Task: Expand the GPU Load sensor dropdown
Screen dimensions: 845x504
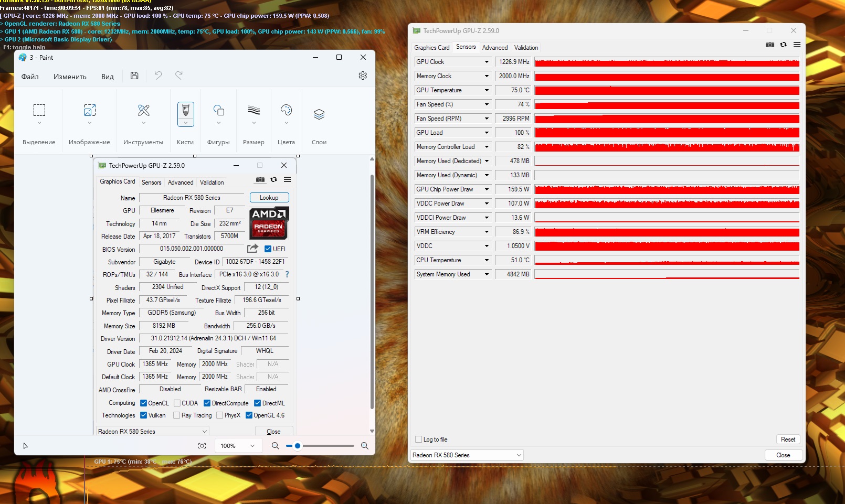Action: click(487, 133)
